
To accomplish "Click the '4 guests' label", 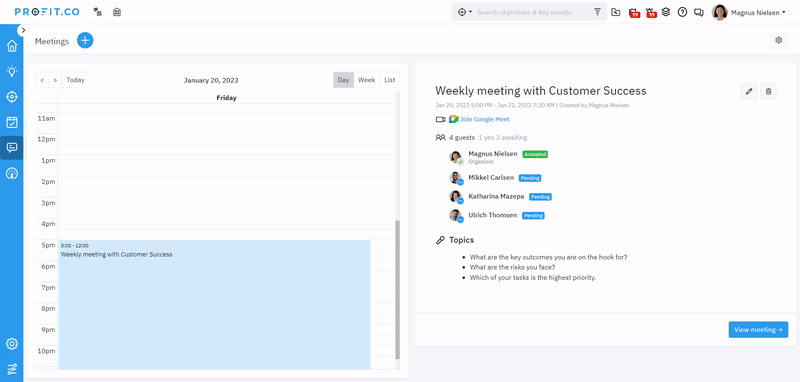I will [462, 137].
